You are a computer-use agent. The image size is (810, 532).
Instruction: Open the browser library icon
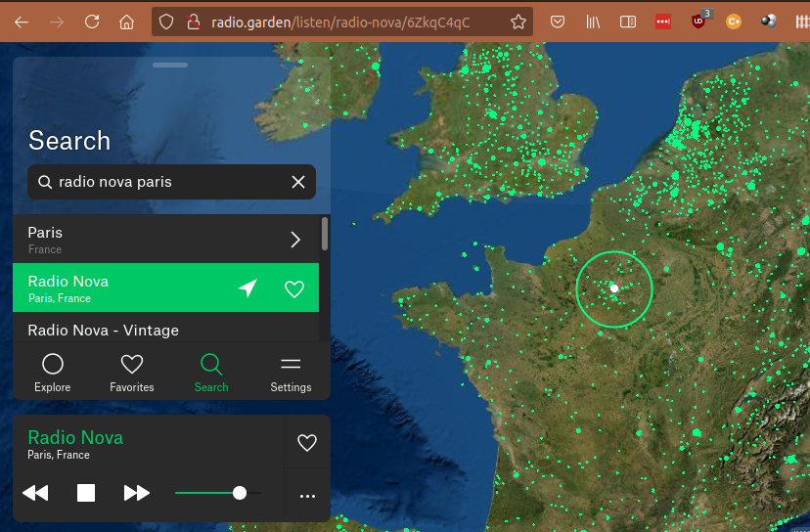click(593, 22)
